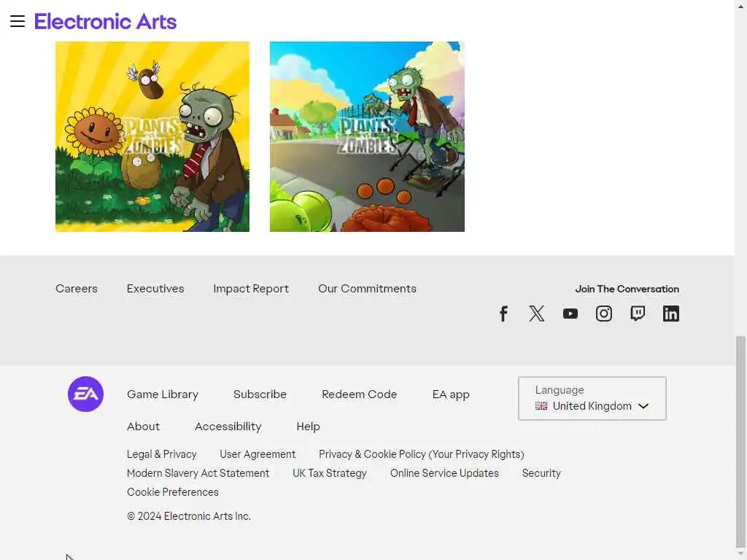
Task: Click the United Kingdom flag icon
Action: (x=541, y=406)
